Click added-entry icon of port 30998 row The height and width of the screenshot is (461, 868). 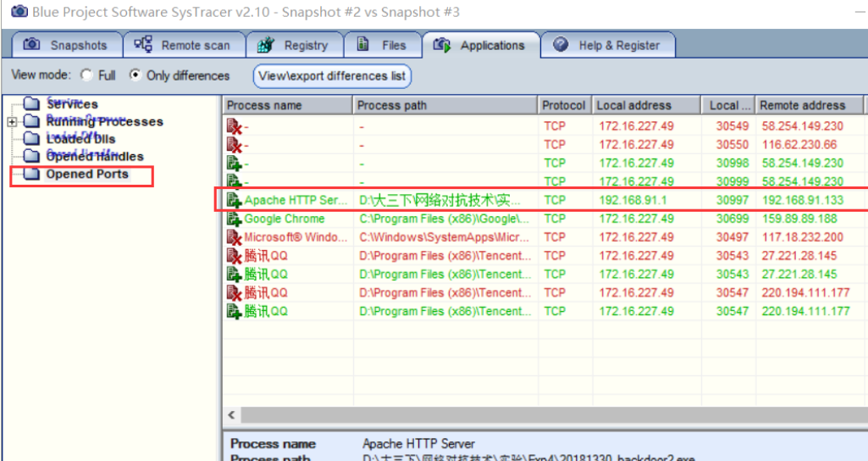(x=235, y=164)
